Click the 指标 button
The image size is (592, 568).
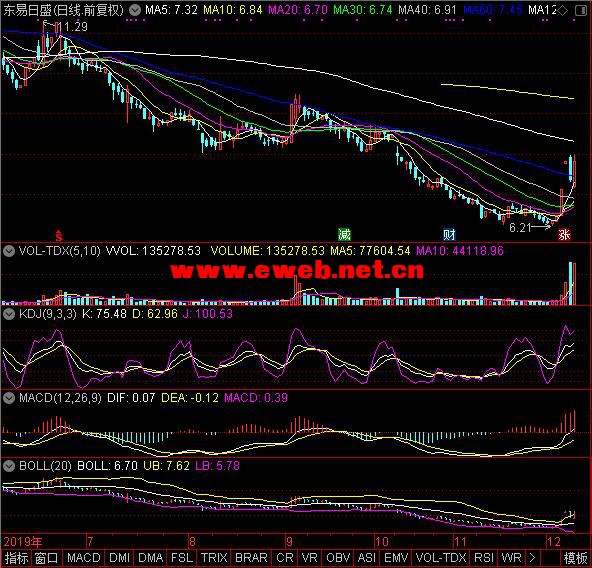click(16, 558)
